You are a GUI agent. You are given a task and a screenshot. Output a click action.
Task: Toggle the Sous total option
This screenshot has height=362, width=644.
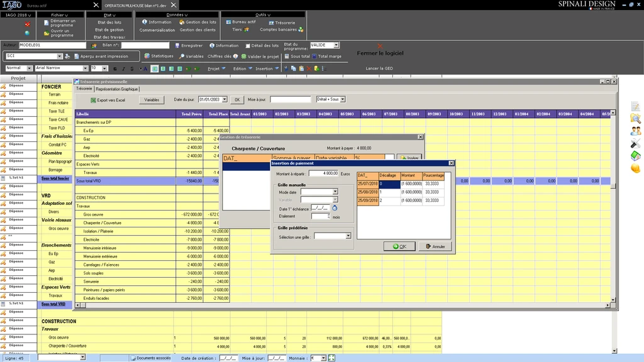(x=287, y=56)
